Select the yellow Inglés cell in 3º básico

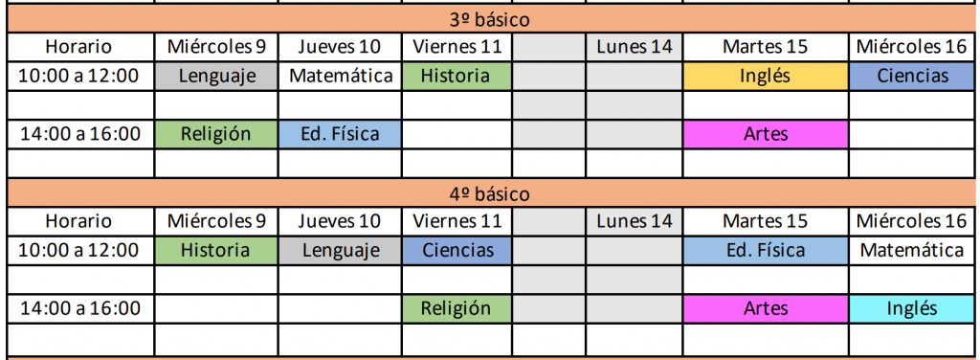765,77
